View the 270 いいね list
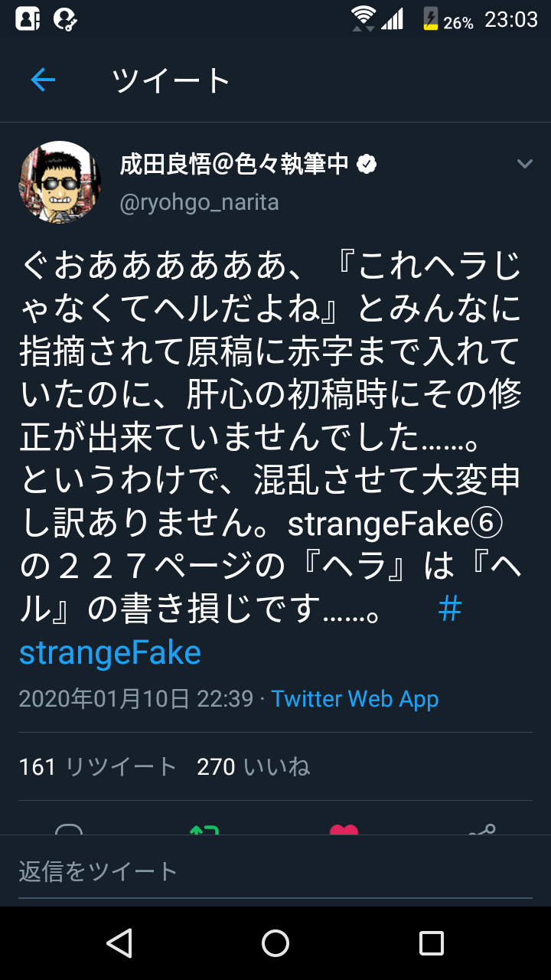This screenshot has width=551, height=980. [253, 766]
